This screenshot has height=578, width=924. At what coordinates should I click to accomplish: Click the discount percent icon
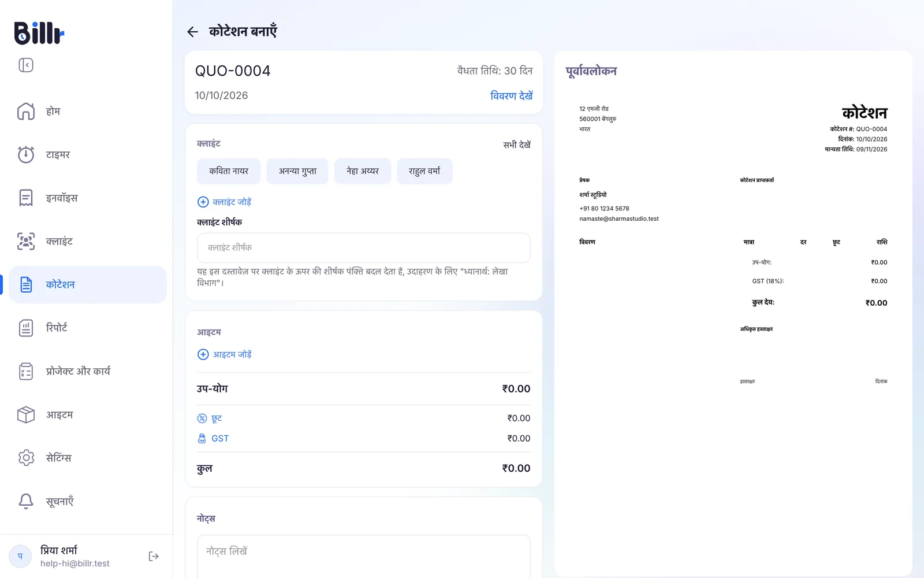(202, 418)
